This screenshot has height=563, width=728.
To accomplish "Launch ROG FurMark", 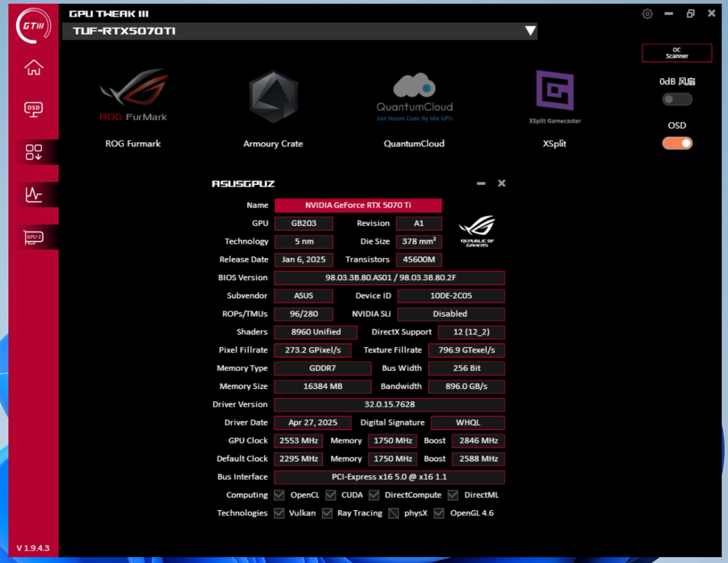I will [x=133, y=98].
